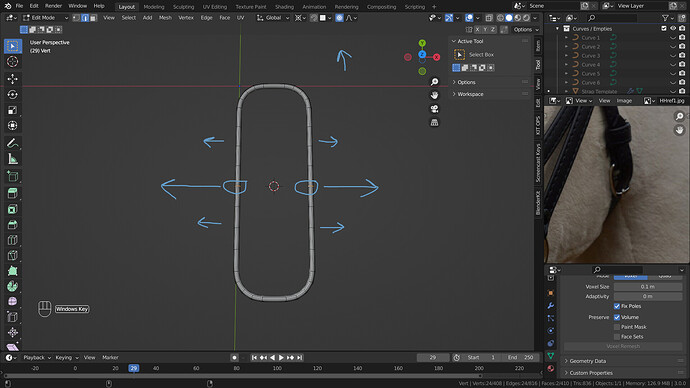690x388 pixels.
Task: Uncheck the Fix Poles checkbox
Action: (x=617, y=306)
